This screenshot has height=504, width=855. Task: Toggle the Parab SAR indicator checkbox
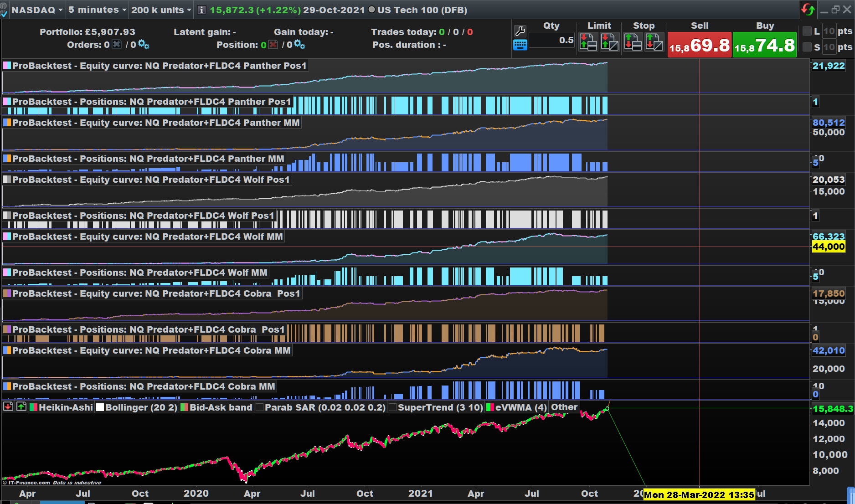[x=260, y=407]
